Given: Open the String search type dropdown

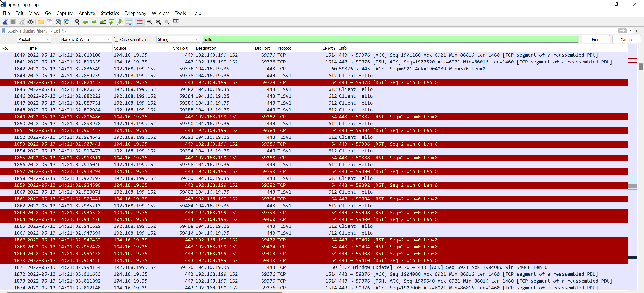Looking at the screenshot, I should tap(178, 40).
